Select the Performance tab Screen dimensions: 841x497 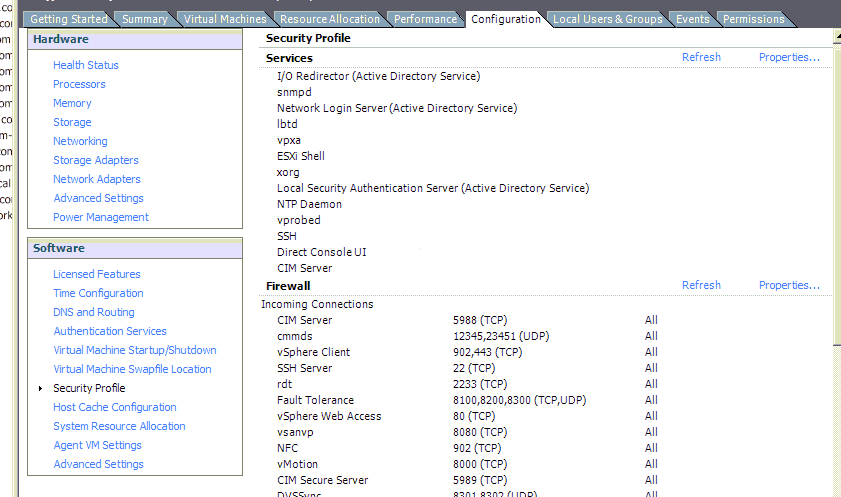[x=425, y=19]
